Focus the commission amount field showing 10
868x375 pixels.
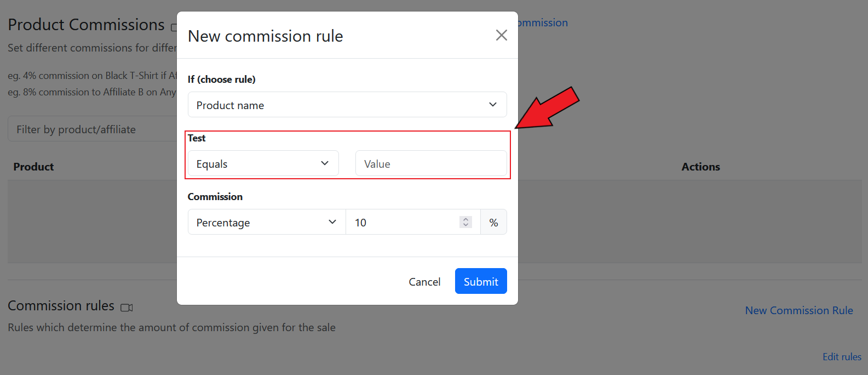pyautogui.click(x=403, y=222)
